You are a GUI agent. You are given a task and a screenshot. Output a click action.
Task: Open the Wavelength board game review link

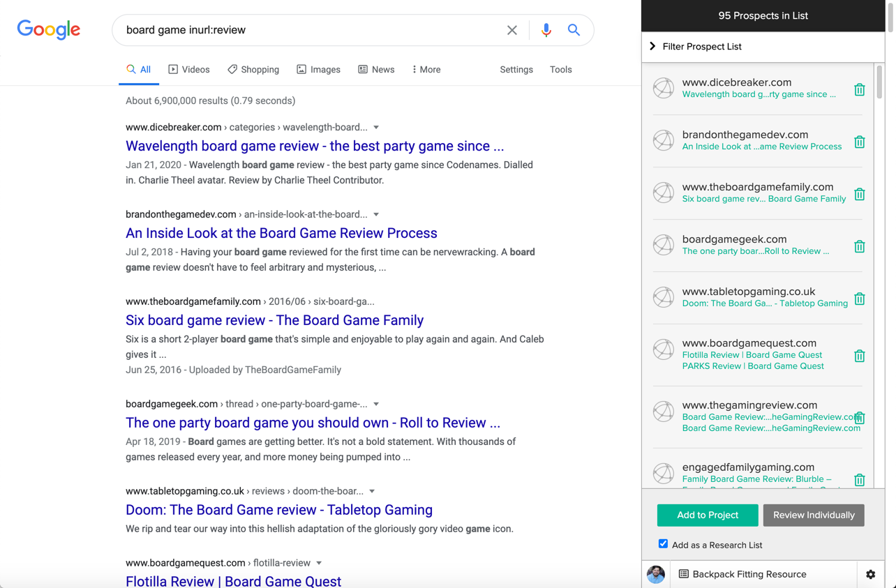tap(314, 146)
